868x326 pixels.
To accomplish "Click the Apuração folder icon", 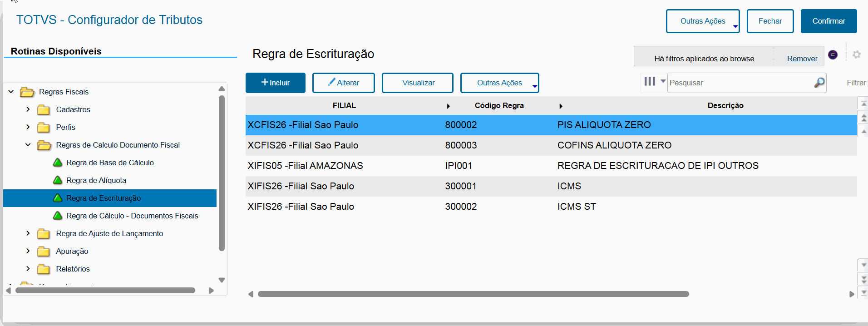I will 44,252.
